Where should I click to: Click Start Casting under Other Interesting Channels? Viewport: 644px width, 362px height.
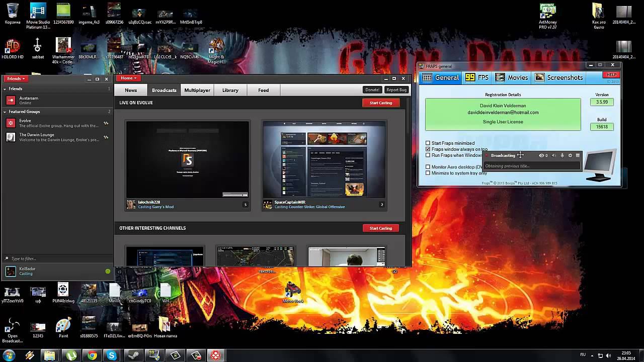pos(381,228)
